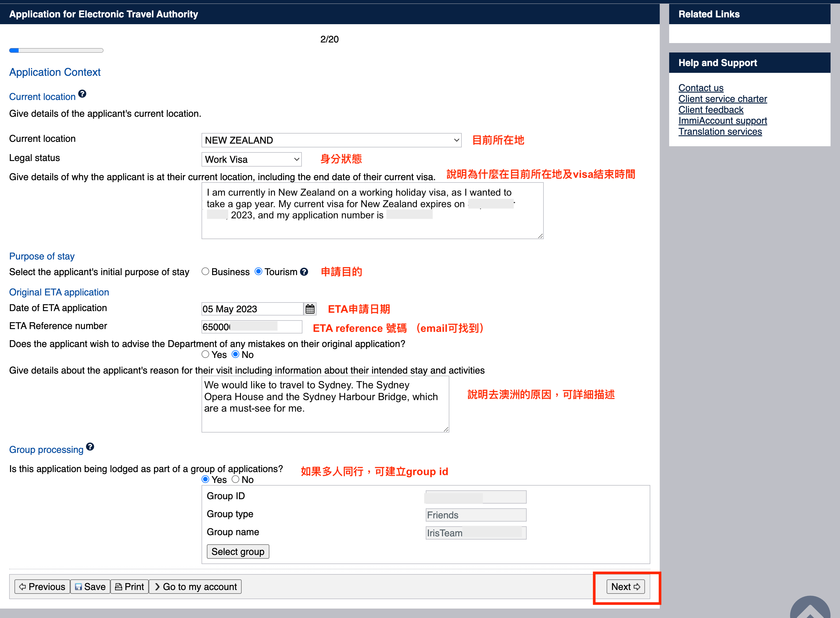This screenshot has width=840, height=618.
Task: Click the Group processing help icon
Action: click(90, 447)
